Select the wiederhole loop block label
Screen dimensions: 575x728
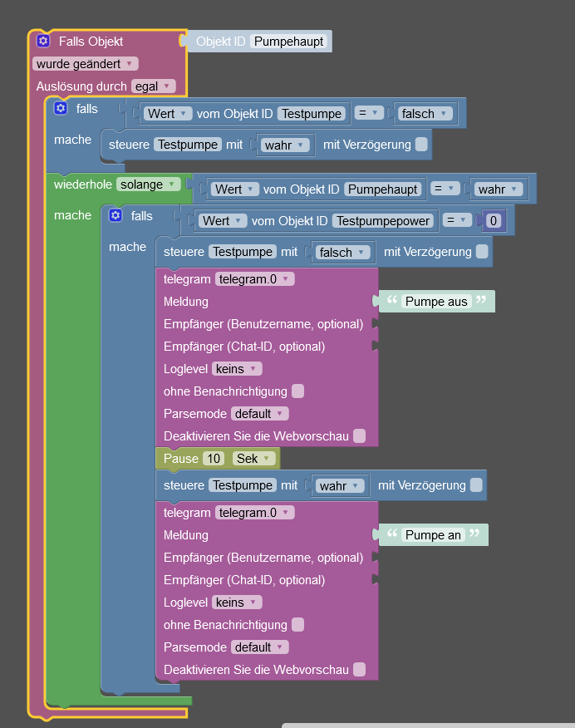tap(83, 184)
